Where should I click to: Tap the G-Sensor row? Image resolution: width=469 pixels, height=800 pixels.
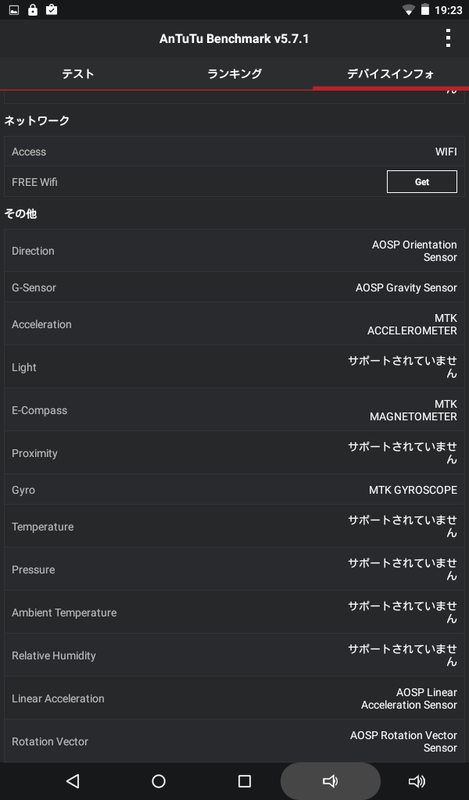[x=234, y=287]
